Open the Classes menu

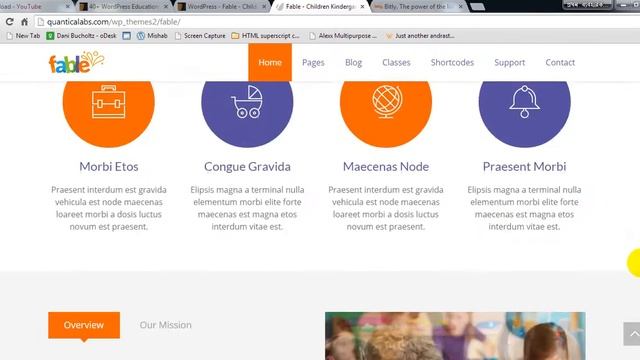(x=396, y=62)
